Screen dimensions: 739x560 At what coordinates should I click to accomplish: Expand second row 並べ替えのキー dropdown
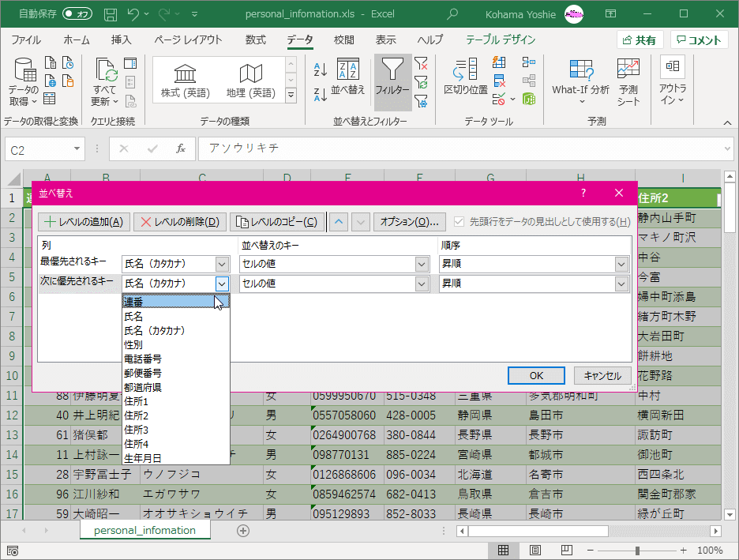422,284
